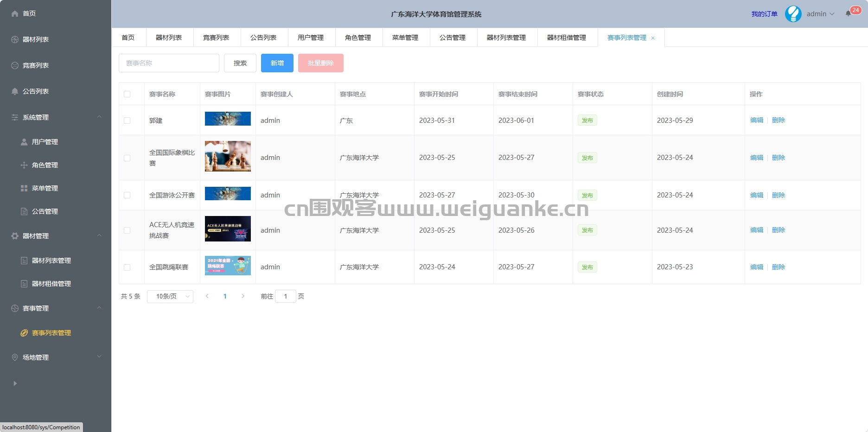The height and width of the screenshot is (432, 868).
Task: Click the notification bell with badge 24
Action: coord(849,13)
